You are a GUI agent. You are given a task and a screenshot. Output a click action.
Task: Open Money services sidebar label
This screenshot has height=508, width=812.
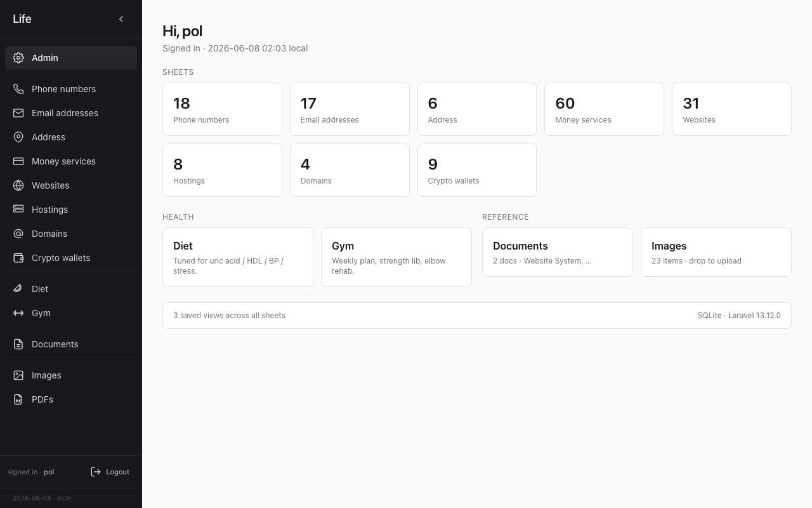pos(63,161)
